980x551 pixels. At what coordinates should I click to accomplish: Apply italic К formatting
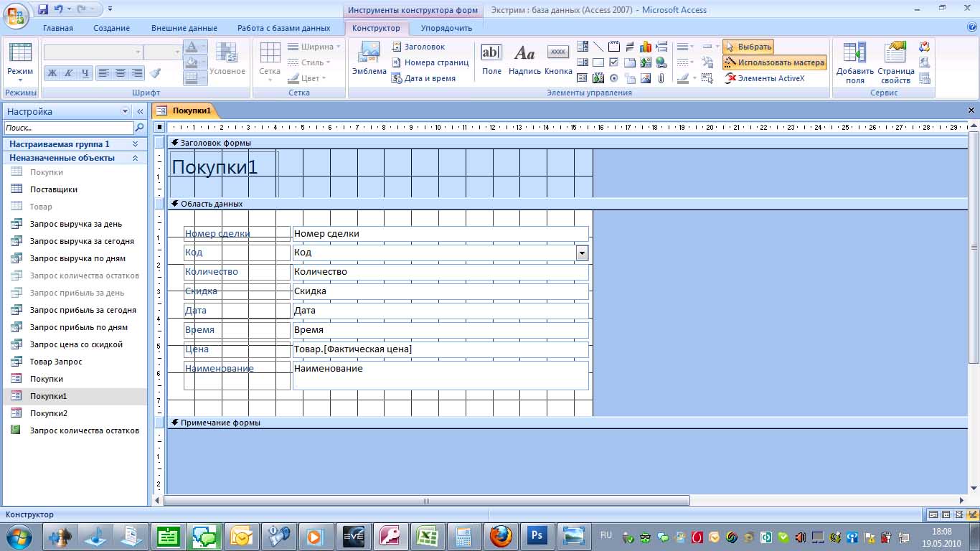tap(68, 73)
